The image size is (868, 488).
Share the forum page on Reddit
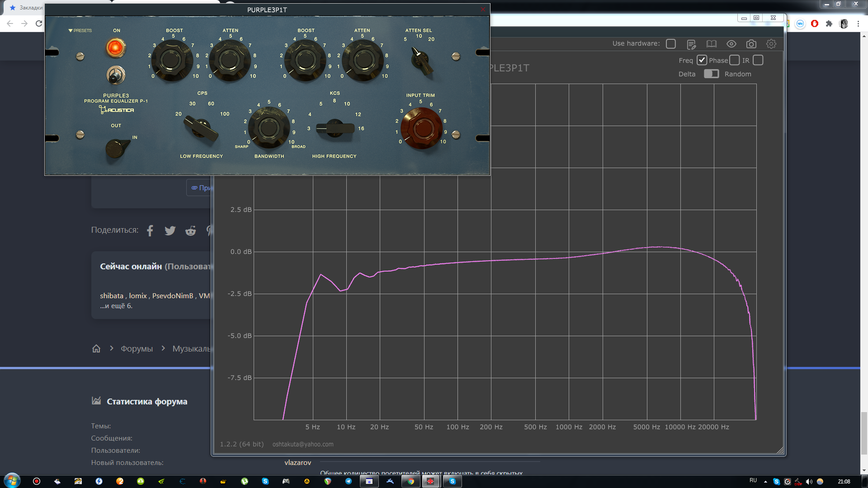(x=190, y=230)
